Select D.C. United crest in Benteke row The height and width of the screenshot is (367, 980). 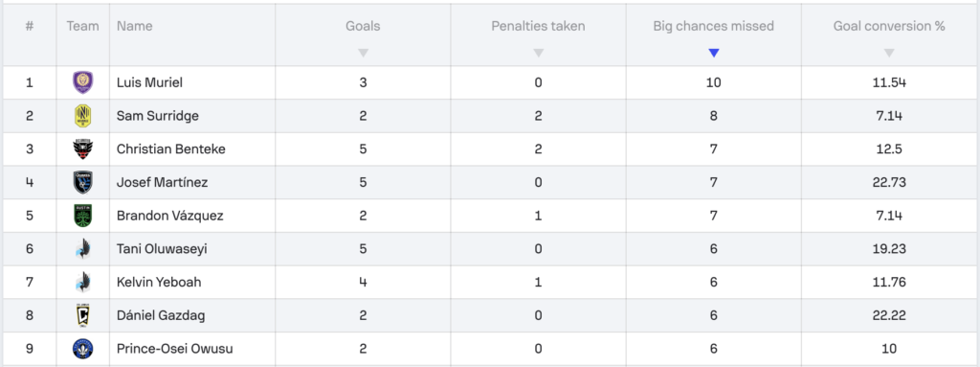pos(82,149)
